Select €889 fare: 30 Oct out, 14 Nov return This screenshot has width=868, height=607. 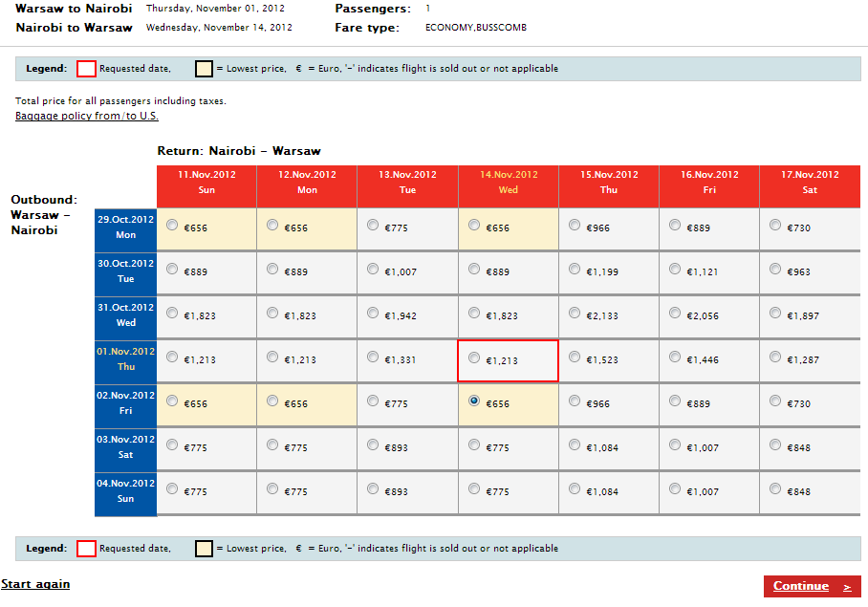tap(474, 269)
